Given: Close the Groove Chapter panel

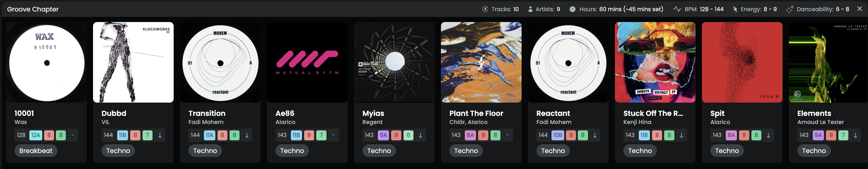Looking at the screenshot, I should 860,9.
